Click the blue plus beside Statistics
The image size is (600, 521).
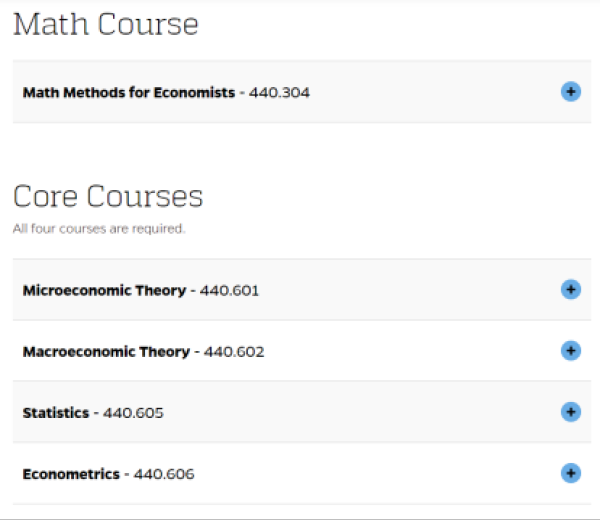coord(571,412)
